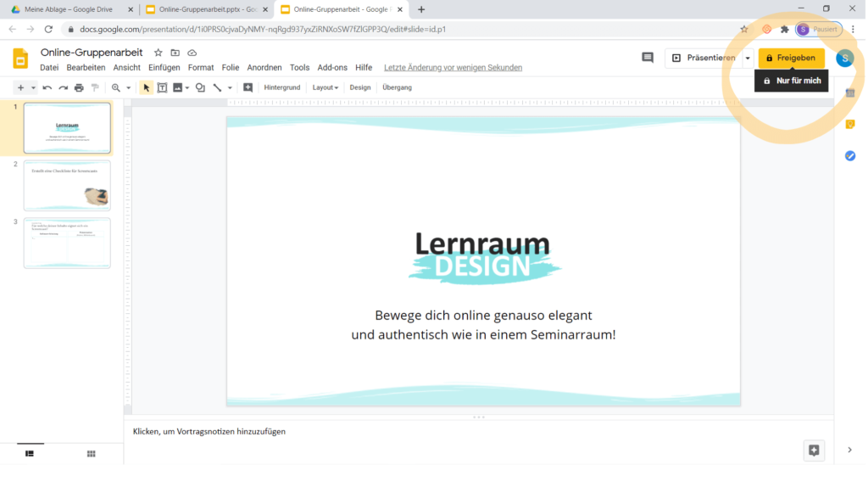Open Chrome extensions puzzle icon

(x=784, y=30)
